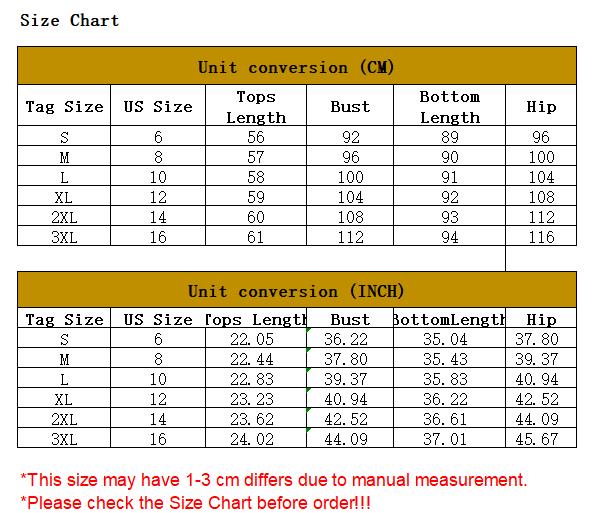Click "Bottom Length" column header in CM table

pos(449,106)
